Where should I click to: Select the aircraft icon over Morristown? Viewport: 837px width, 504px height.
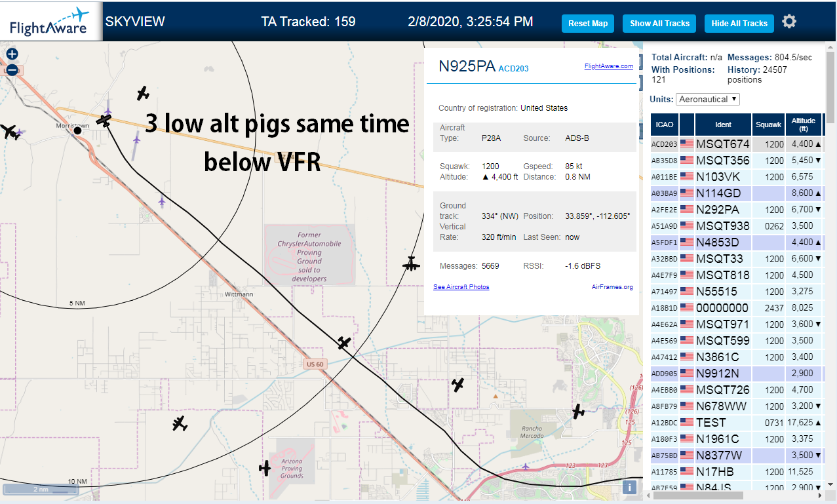pos(104,121)
